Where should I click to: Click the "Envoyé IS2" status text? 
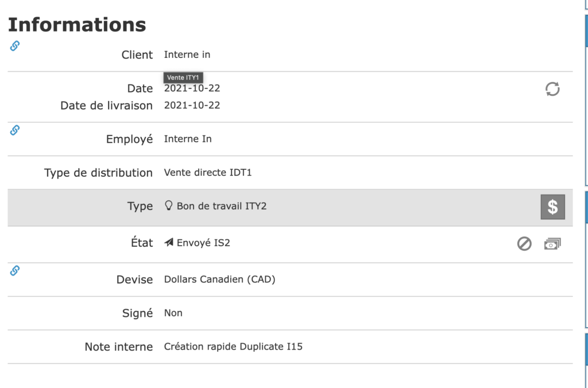coord(203,243)
